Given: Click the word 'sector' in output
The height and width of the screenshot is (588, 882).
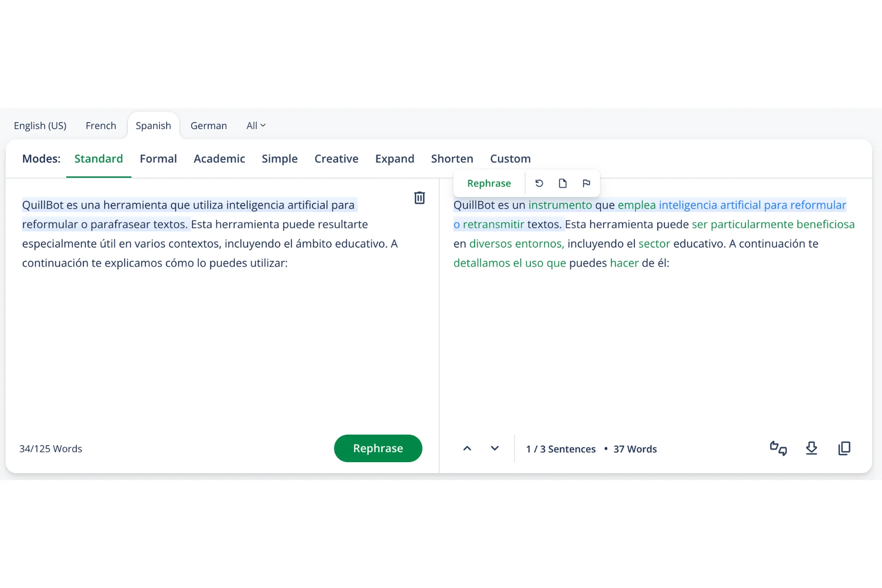Looking at the screenshot, I should click(654, 243).
